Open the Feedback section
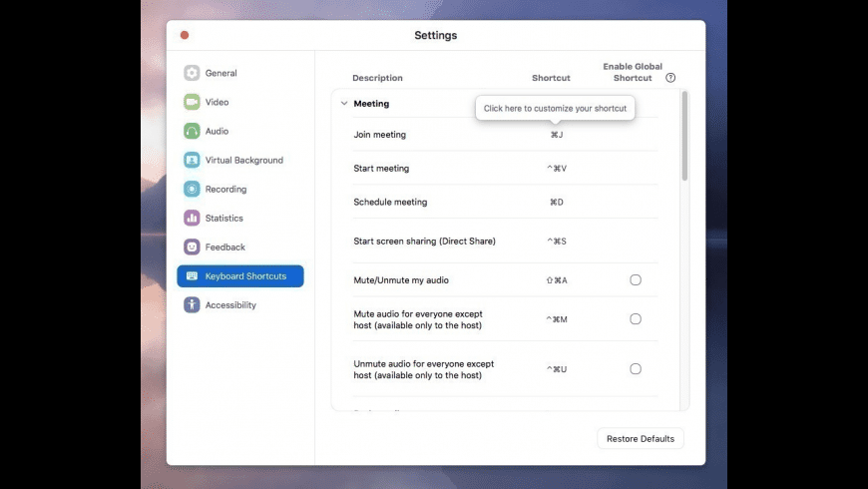868x489 pixels. (240, 246)
